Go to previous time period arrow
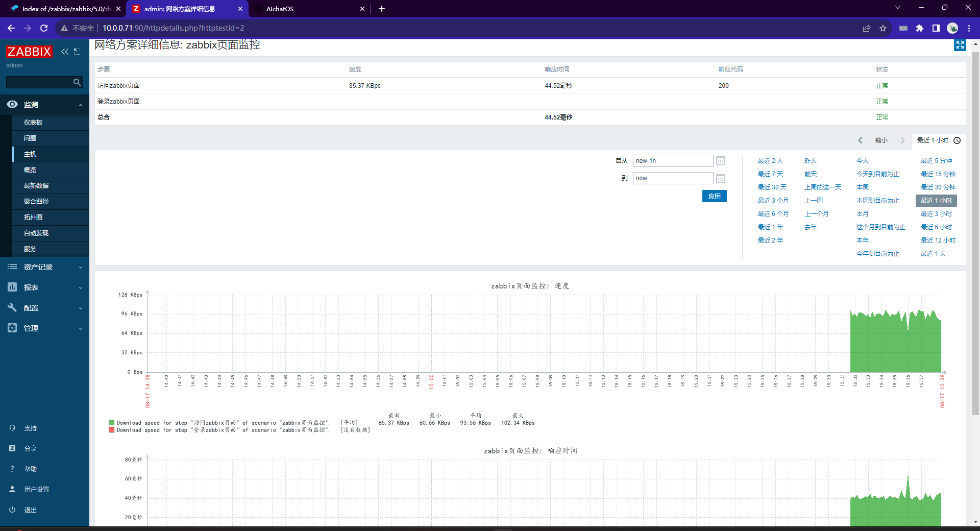980x531 pixels. pyautogui.click(x=860, y=140)
